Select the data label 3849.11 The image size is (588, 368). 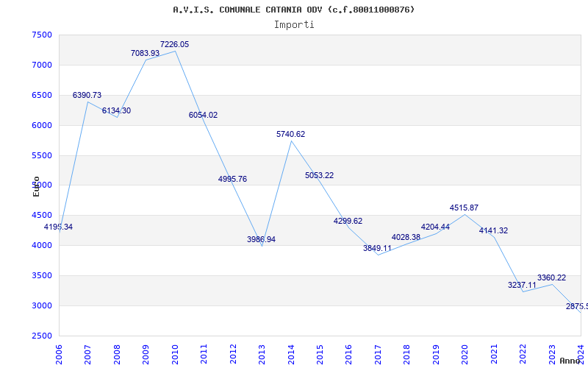pos(377,248)
